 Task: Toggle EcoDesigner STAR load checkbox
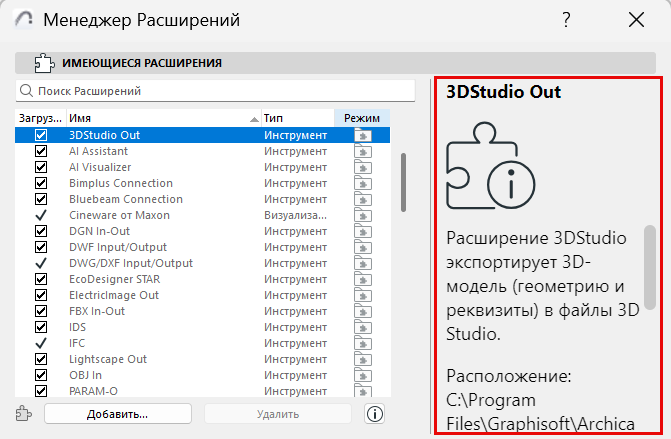[41, 279]
